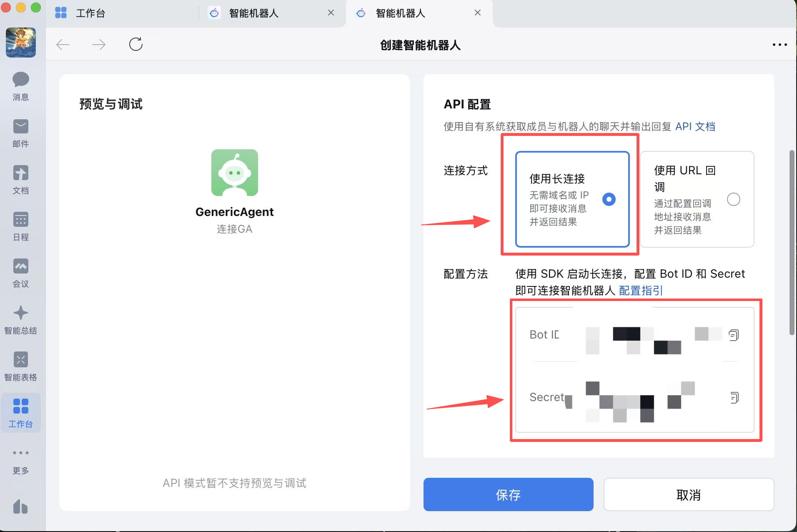Click the 保存 button
The image size is (797, 532).
pos(508,494)
